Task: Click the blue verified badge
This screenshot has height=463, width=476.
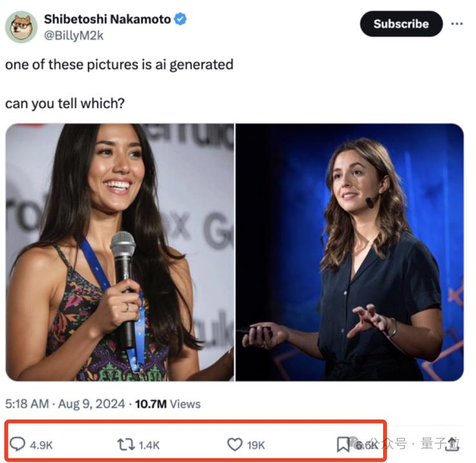Action: pos(181,19)
